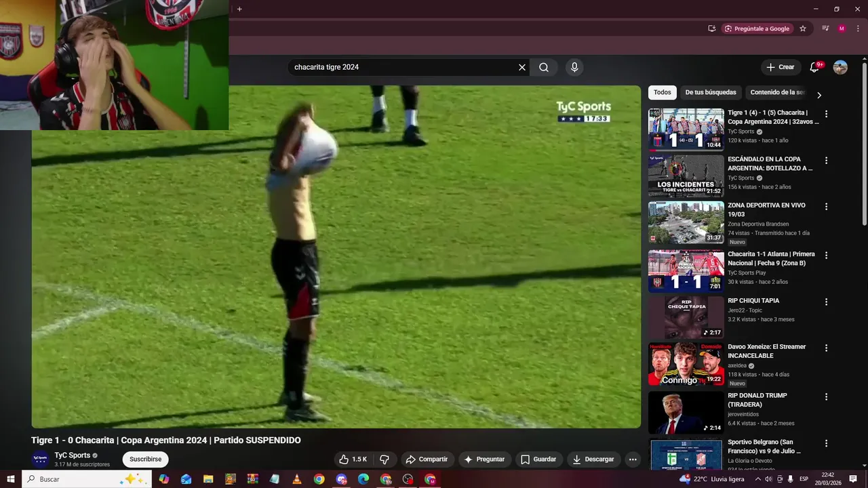The image size is (868, 488).
Task: Click Pregúntale a Google in the address bar
Action: tap(757, 28)
